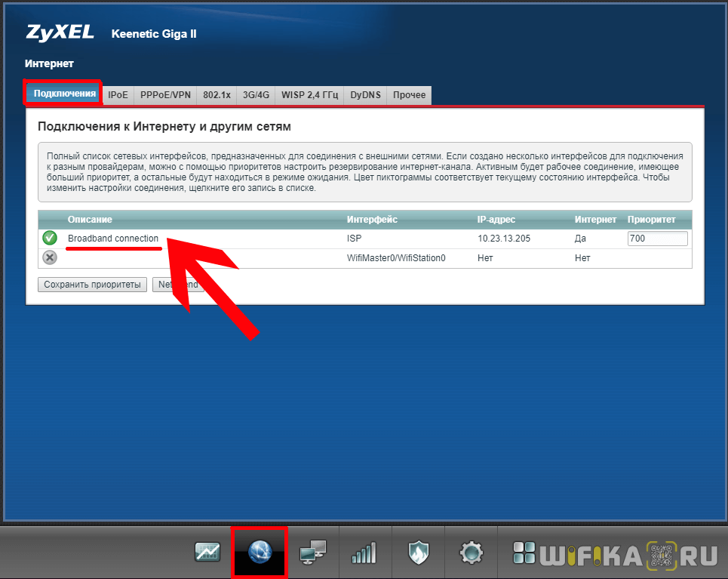Click the Интерфейс column header
728x579 pixels.
tap(372, 220)
